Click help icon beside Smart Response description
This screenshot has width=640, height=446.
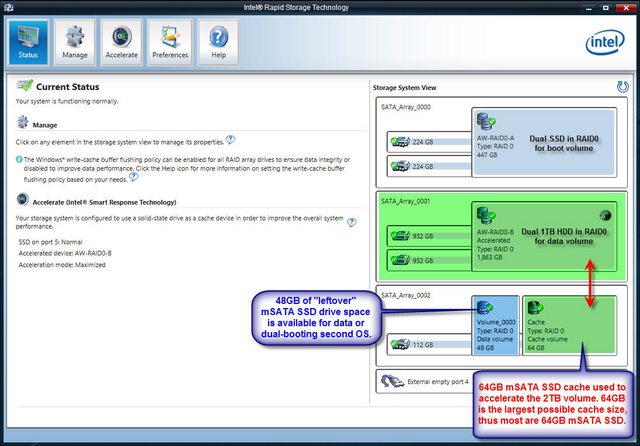point(351,222)
